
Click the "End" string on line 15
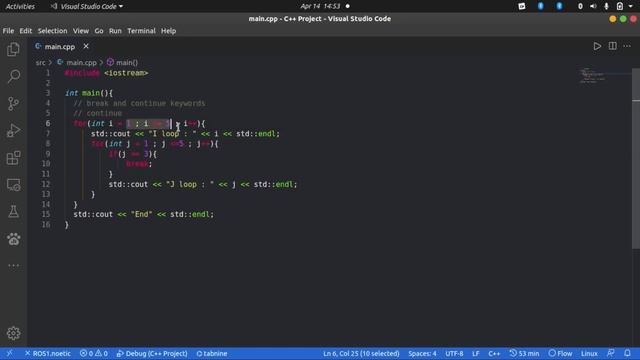click(x=141, y=214)
